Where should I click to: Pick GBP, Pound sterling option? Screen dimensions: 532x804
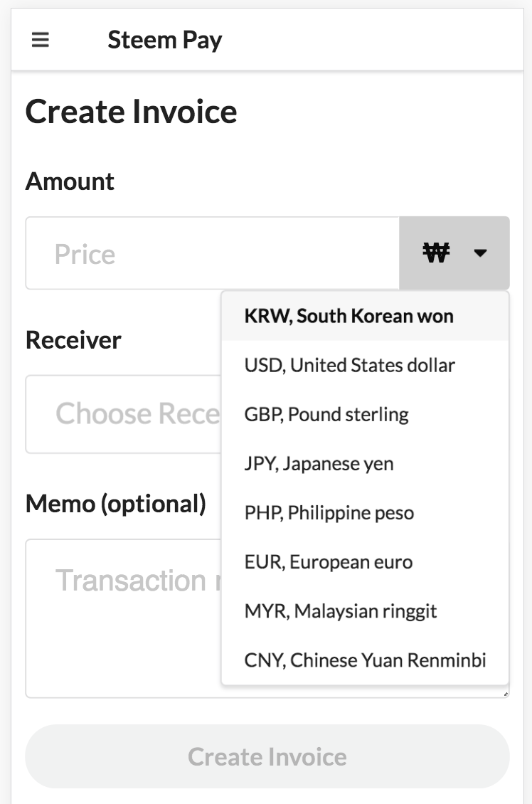[x=326, y=415]
